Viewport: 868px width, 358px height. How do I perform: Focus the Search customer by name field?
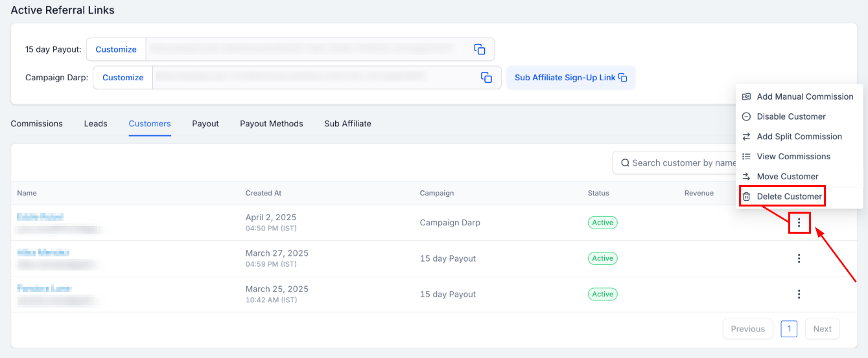pyautogui.click(x=677, y=163)
